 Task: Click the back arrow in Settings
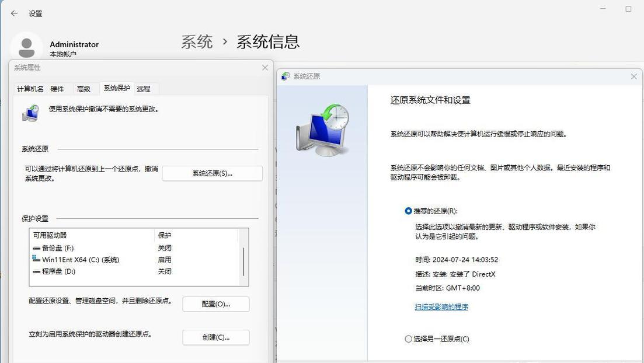[x=14, y=13]
